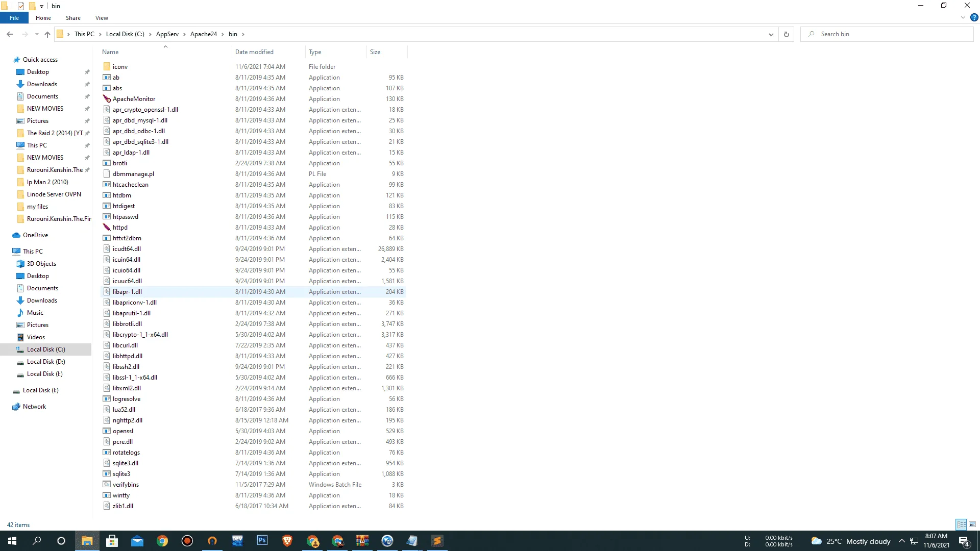Click the Search bin field
980x551 pixels.
pos(887,34)
